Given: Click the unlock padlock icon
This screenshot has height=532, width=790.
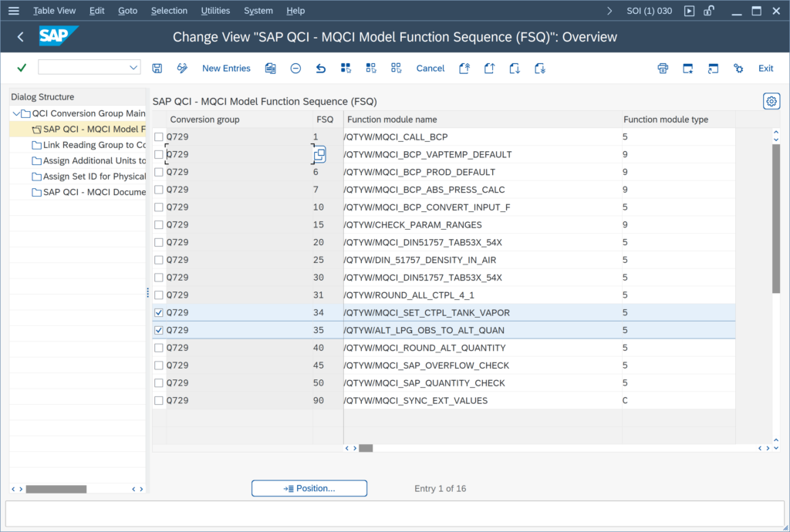Looking at the screenshot, I should click(x=709, y=11).
